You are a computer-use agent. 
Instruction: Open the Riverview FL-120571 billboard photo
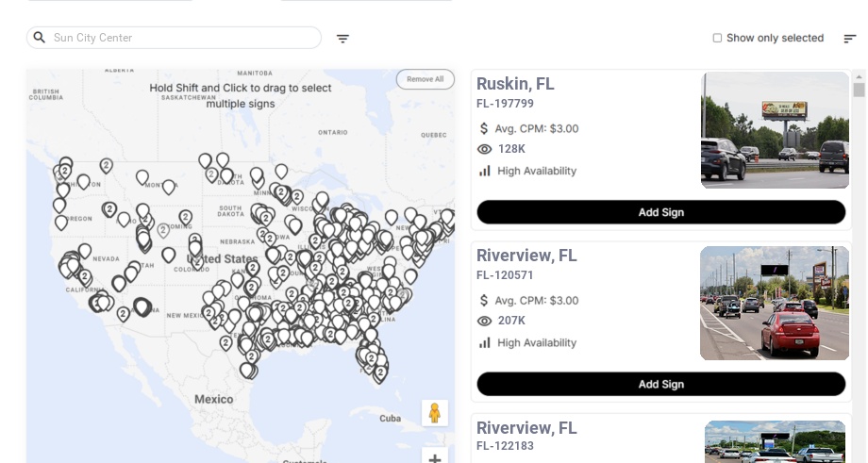point(775,303)
